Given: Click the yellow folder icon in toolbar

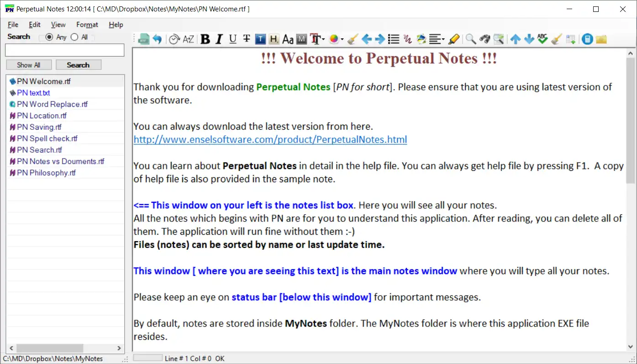Looking at the screenshot, I should pyautogui.click(x=601, y=39).
